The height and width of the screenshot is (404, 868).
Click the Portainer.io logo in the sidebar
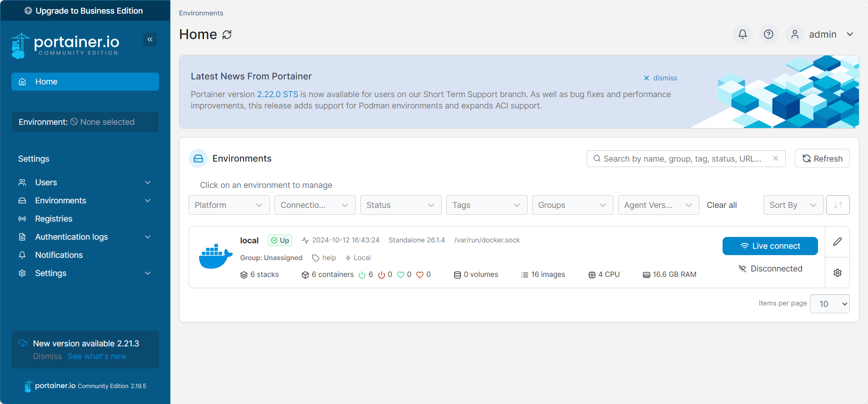tap(65, 46)
